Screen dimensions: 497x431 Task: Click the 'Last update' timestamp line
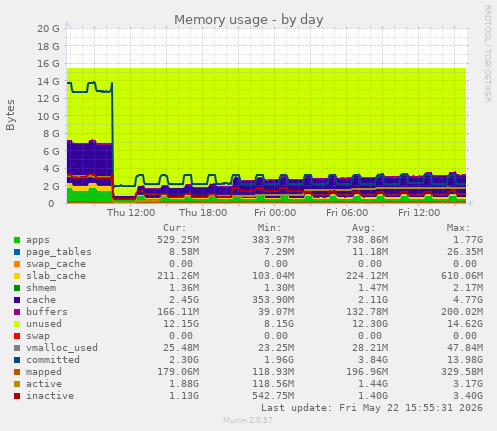[x=372, y=408]
